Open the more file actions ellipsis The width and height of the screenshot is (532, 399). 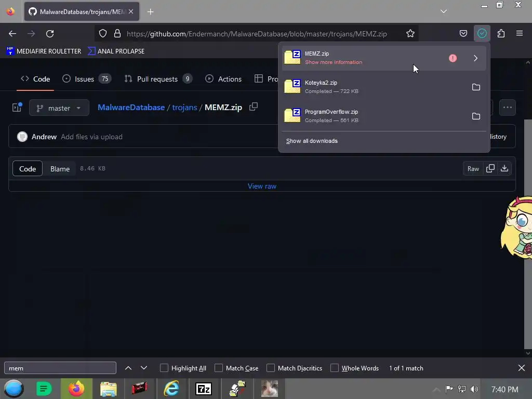508,108
